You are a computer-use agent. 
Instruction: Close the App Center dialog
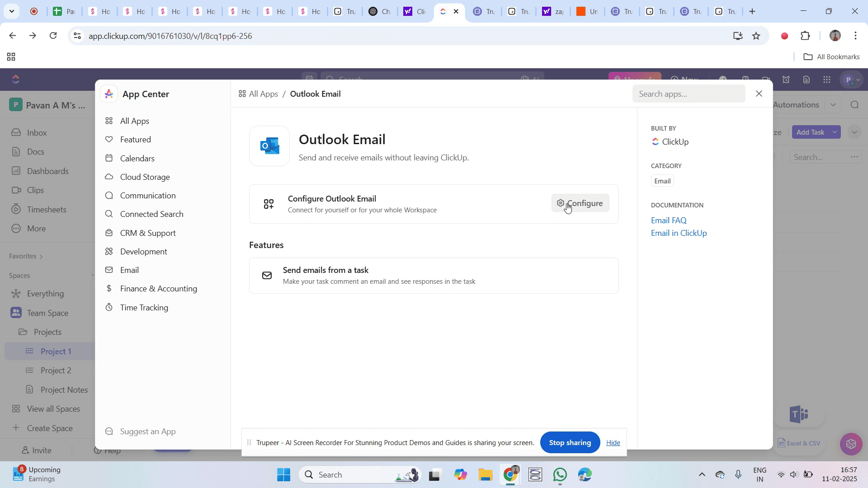click(759, 94)
